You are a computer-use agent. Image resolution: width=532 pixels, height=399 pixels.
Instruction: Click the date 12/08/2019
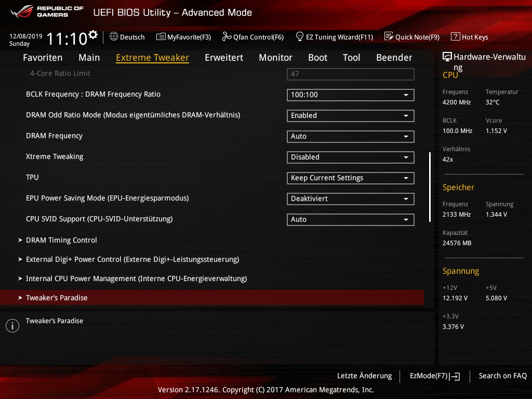26,36
